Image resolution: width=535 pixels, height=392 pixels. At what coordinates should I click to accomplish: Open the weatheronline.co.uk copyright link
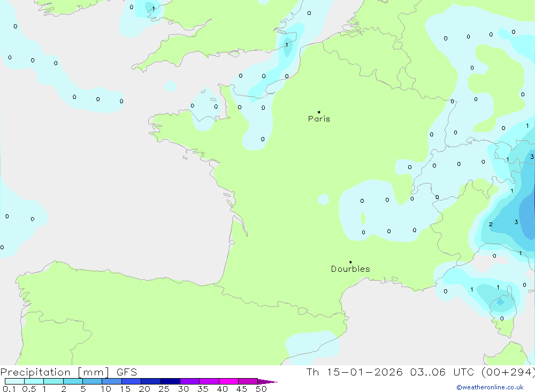490,387
